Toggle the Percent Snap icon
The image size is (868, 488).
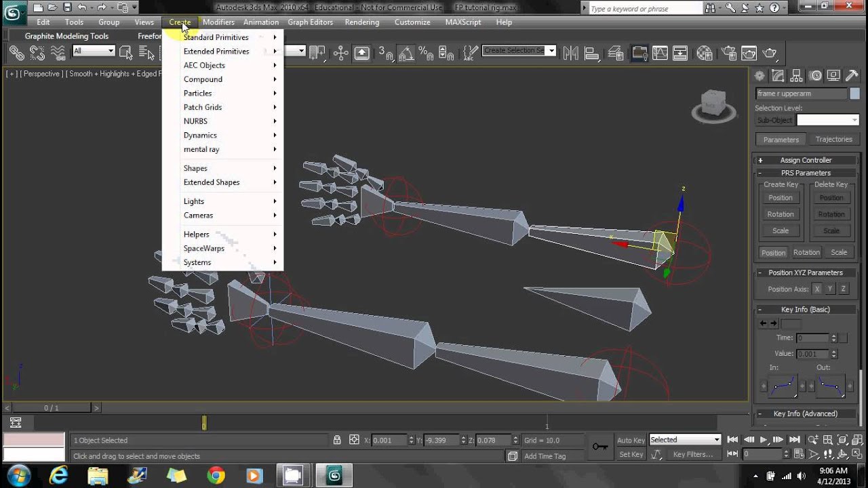(x=426, y=53)
